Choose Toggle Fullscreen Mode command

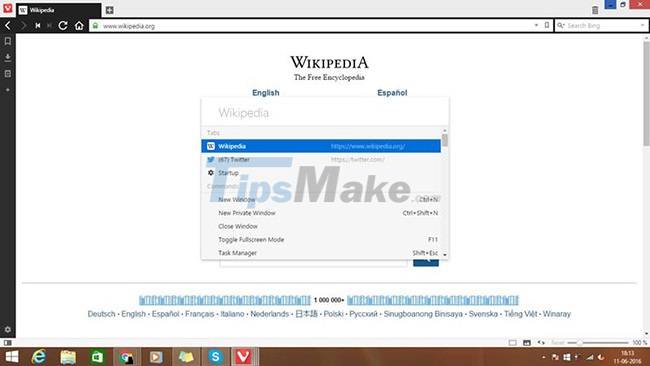(x=321, y=239)
